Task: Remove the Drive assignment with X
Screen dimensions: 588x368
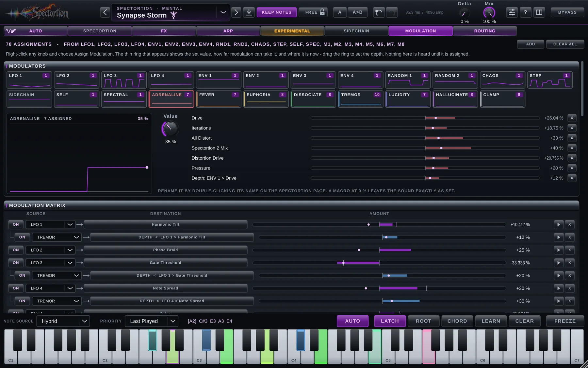Action: [572, 118]
